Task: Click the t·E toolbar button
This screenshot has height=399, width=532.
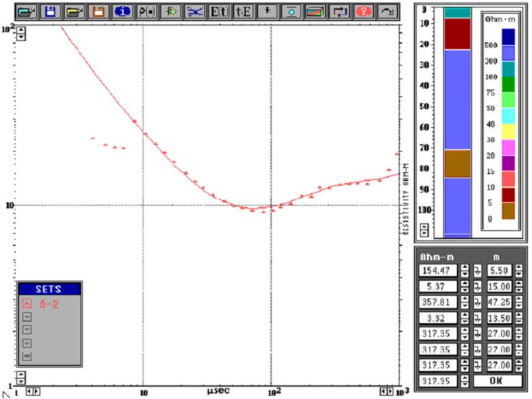Action: pyautogui.click(x=243, y=11)
